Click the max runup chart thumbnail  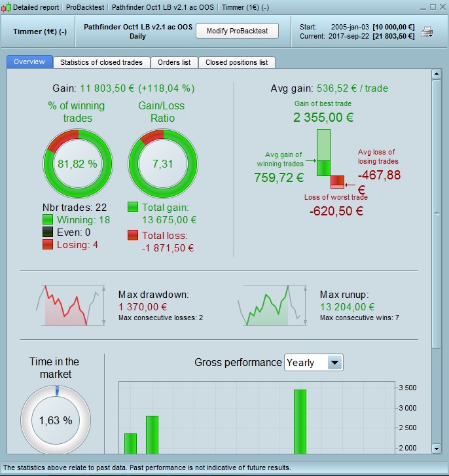272,305
